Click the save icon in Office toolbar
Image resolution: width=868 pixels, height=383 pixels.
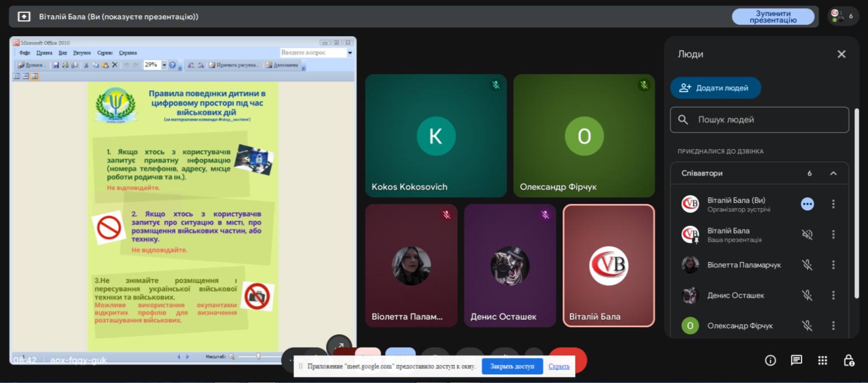56,65
